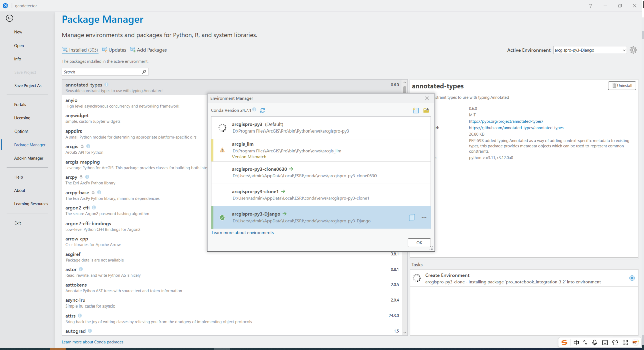The image size is (644, 350).
Task: Click the info icon next to arcgis
Action: click(x=88, y=146)
